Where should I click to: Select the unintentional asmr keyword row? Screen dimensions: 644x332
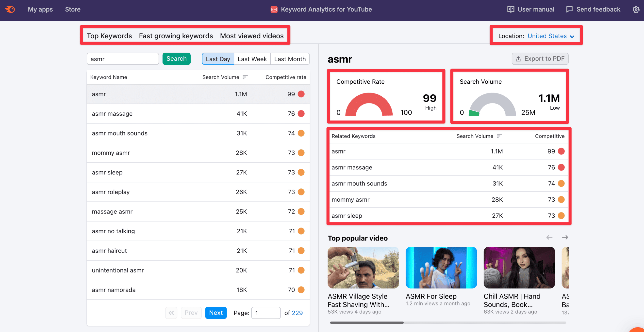[198, 270]
